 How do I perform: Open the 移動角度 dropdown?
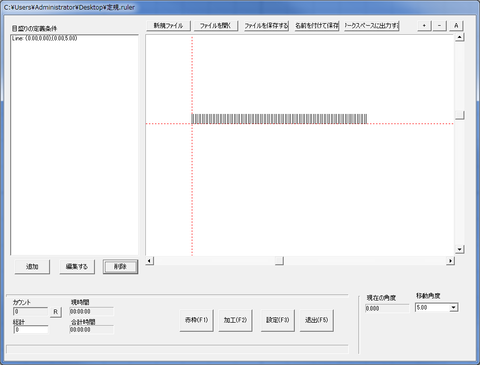[x=453, y=308]
